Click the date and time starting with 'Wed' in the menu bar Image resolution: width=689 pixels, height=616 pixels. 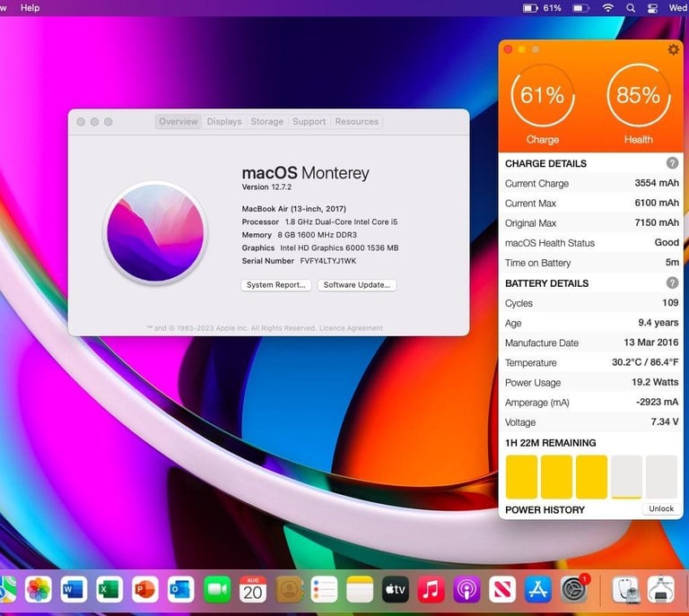678,8
